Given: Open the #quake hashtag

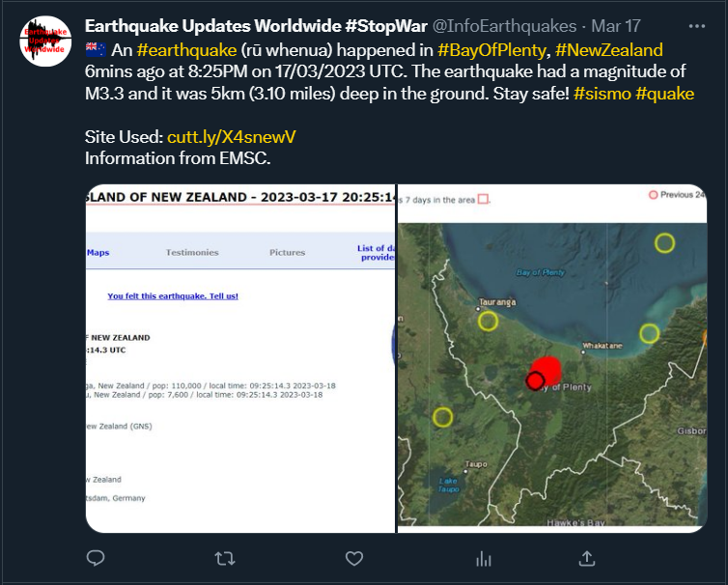Looking at the screenshot, I should point(664,93).
